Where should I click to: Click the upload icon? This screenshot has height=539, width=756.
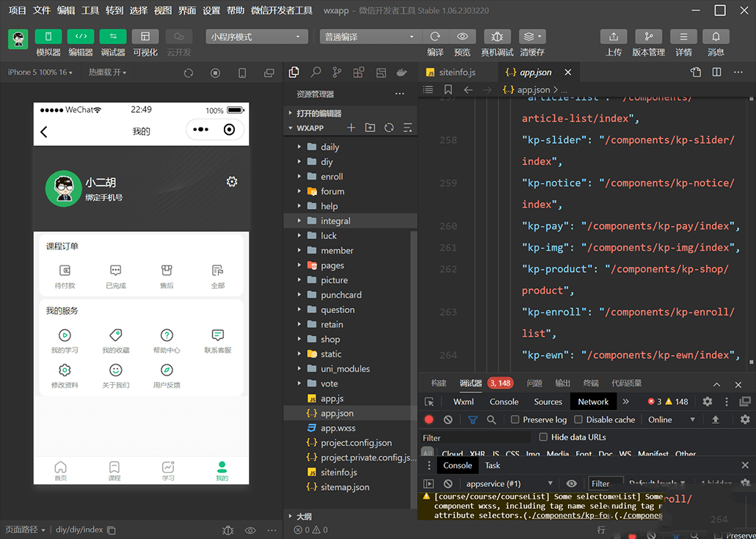click(x=614, y=37)
